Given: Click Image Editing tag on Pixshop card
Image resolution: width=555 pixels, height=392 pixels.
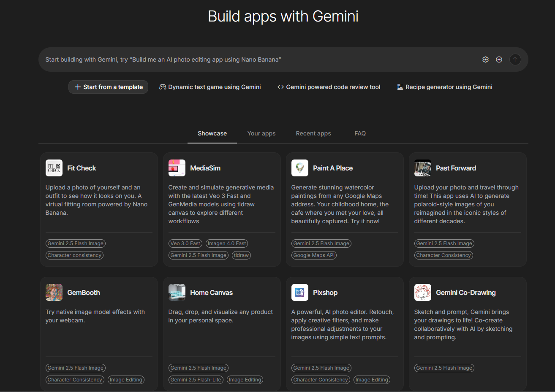Looking at the screenshot, I should [x=372, y=380].
